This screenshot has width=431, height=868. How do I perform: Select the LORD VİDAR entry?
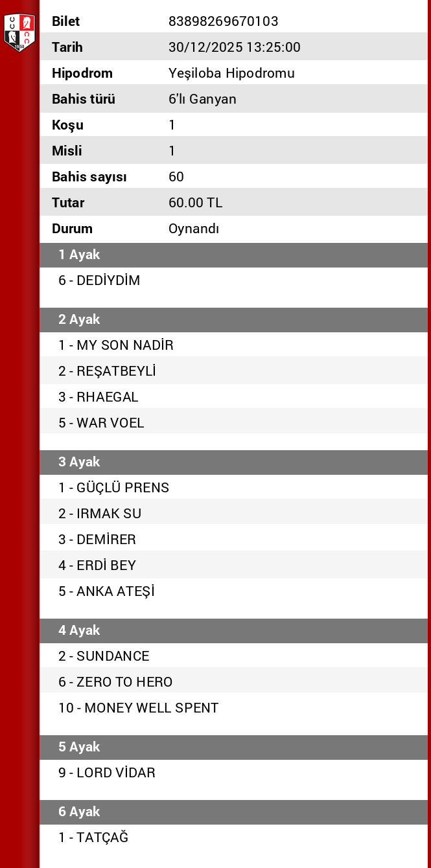click(x=107, y=773)
